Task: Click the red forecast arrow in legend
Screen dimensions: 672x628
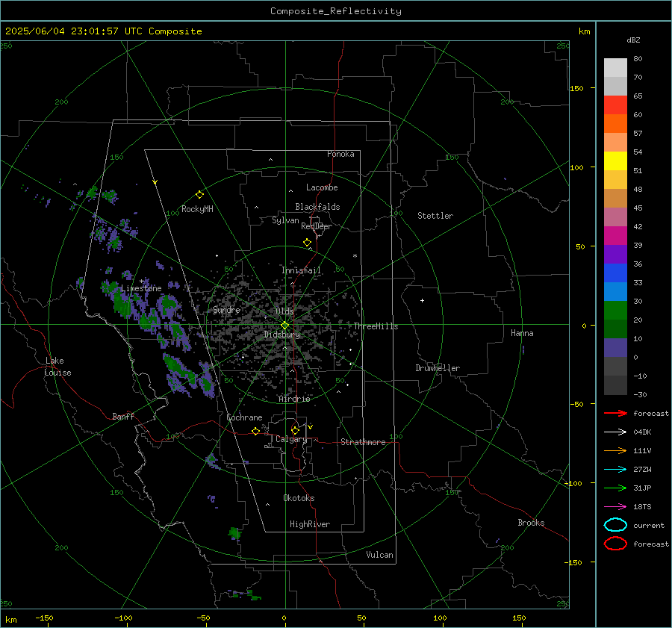Action: pyautogui.click(x=615, y=413)
